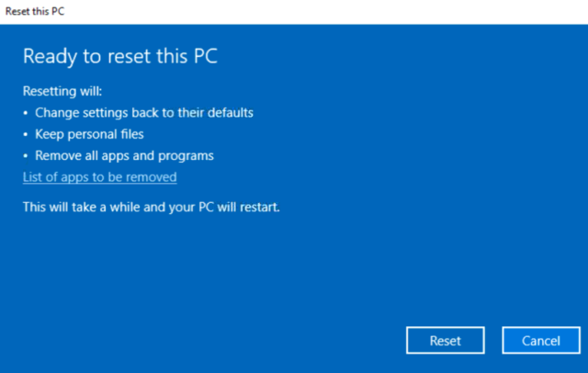Image resolution: width=588 pixels, height=373 pixels.
Task: Click the Reset button
Action: [445, 341]
